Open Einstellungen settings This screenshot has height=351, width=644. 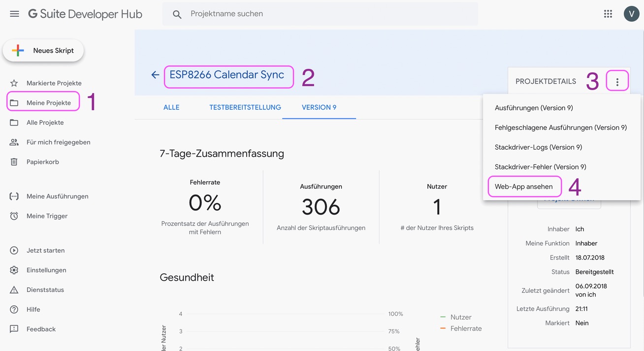pyautogui.click(x=46, y=270)
